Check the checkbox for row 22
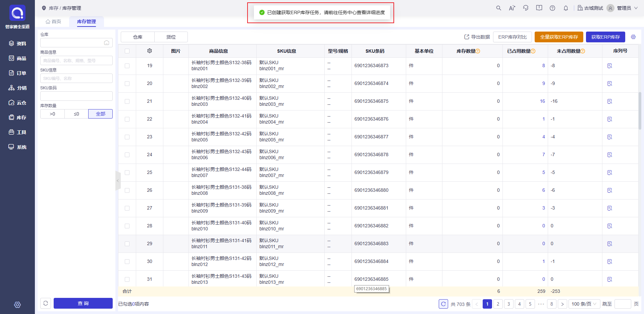 [x=127, y=119]
